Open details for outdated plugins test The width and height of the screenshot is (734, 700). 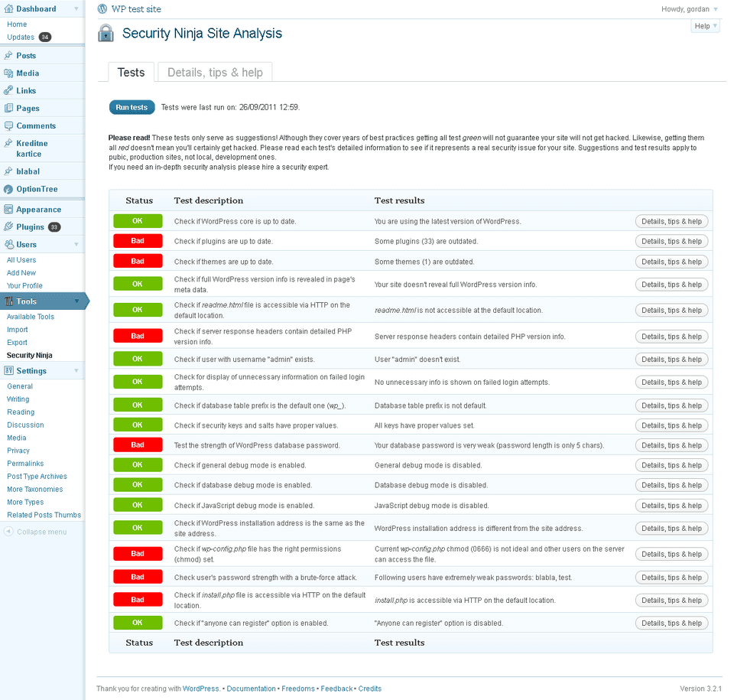671,241
